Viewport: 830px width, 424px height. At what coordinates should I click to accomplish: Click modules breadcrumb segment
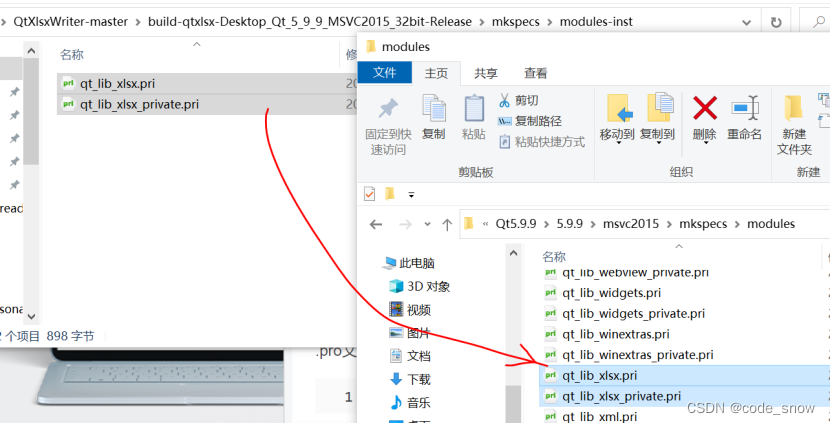771,224
